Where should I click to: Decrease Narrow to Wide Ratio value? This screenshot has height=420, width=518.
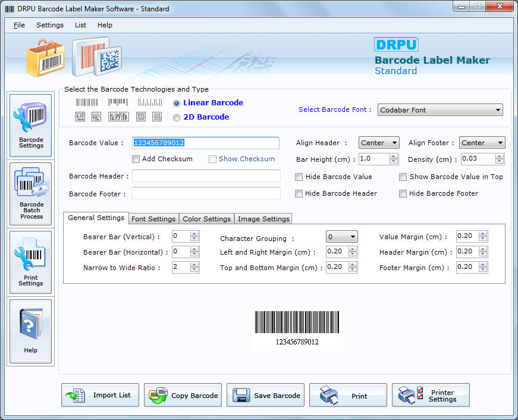(194, 269)
